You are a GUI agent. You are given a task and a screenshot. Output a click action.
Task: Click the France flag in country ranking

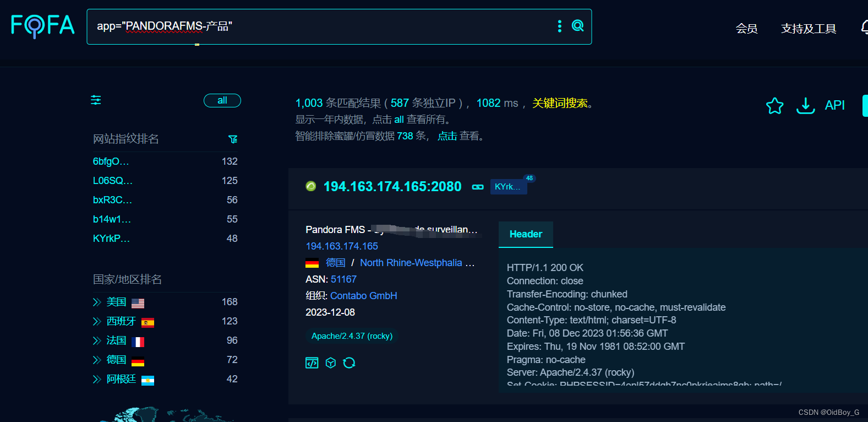138,342
